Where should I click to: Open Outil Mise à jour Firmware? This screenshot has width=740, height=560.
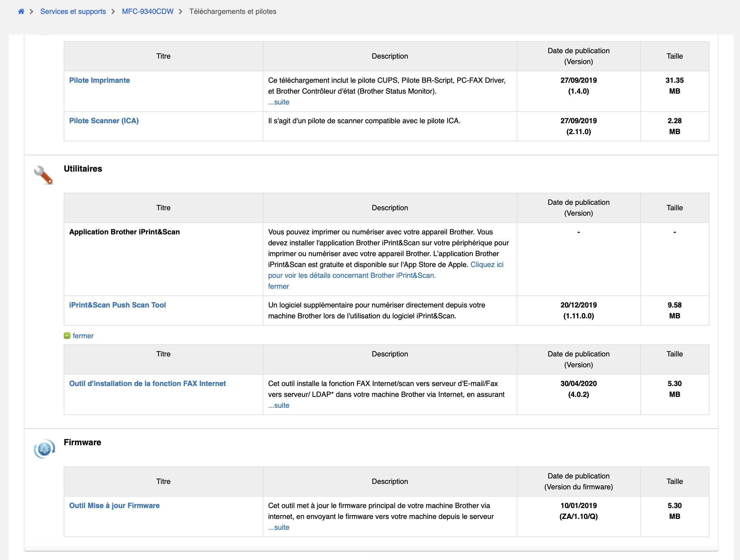tap(114, 505)
